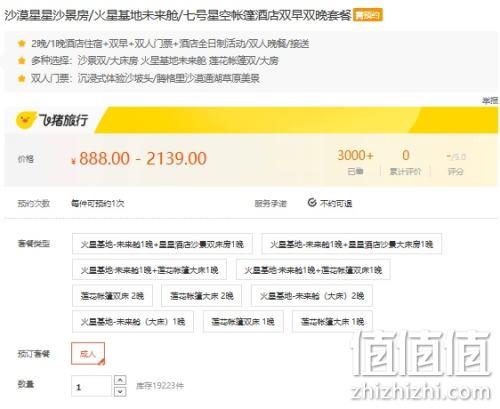This screenshot has height=409, width=500.
Task: Select 莲花帐篷双床 1晚 package
Action: point(243,321)
